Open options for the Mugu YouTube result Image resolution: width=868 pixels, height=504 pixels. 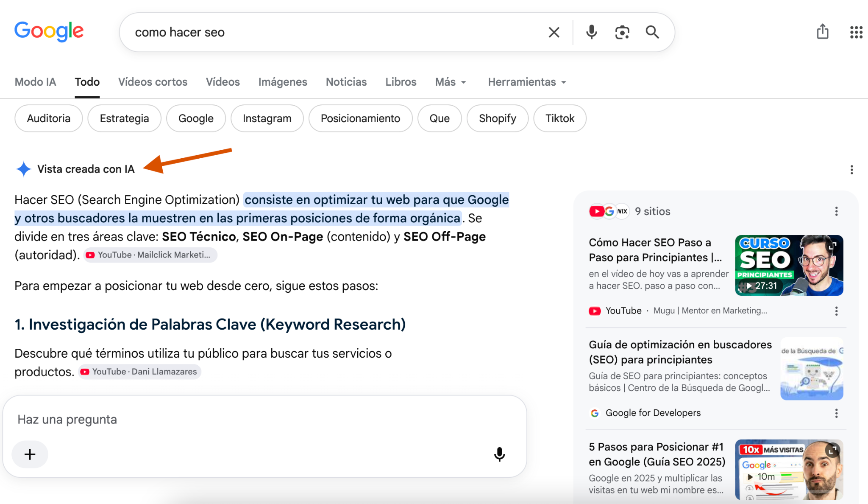836,311
